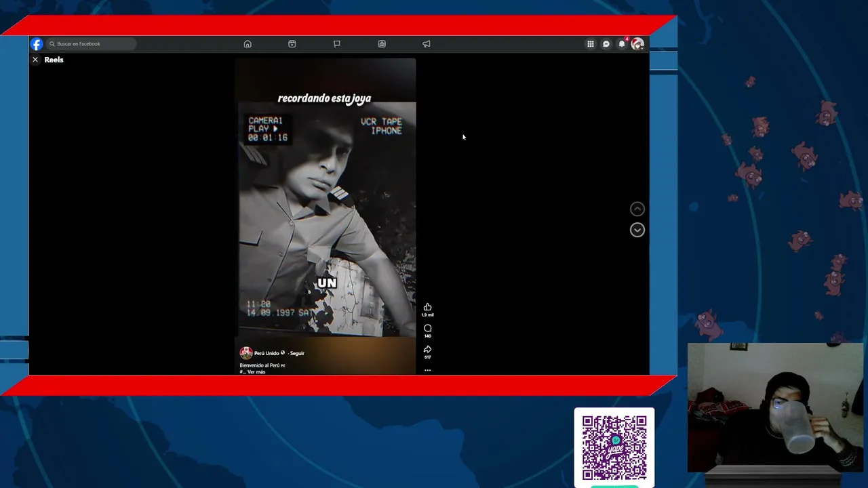Click the Yape QR code in the overlay
Viewport: 868px width, 488px height.
pyautogui.click(x=614, y=447)
